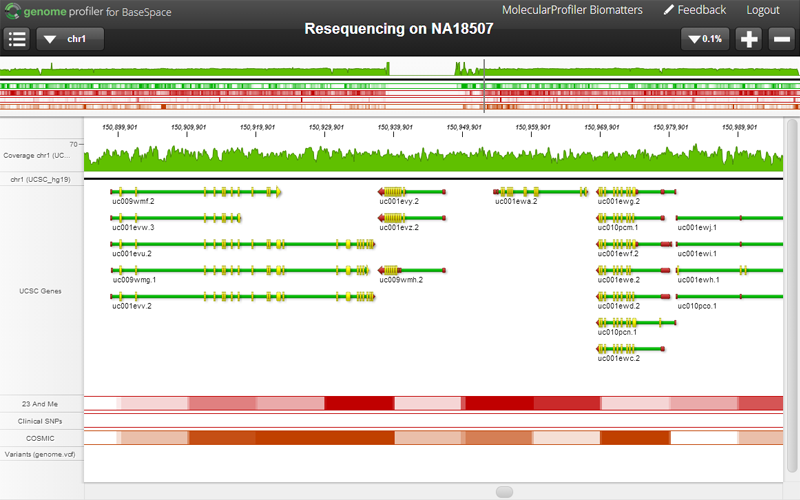This screenshot has width=800, height=500.
Task: Click the genome profiler logo icon
Action: pos(12,11)
